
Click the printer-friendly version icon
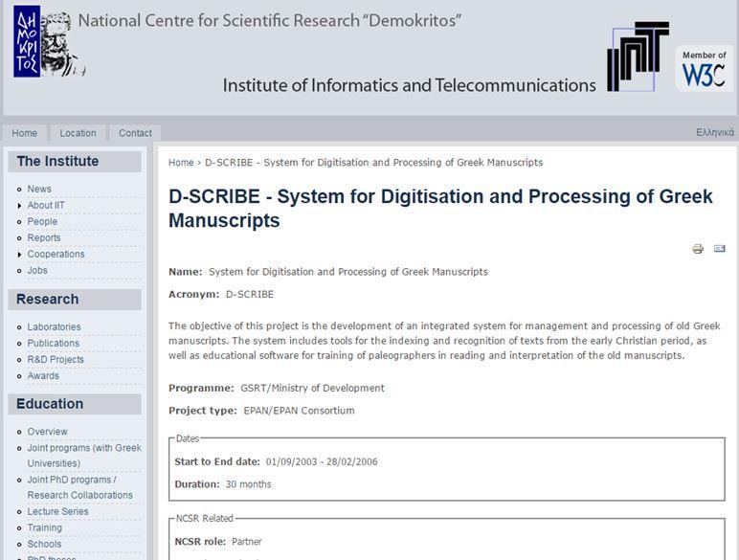point(698,249)
